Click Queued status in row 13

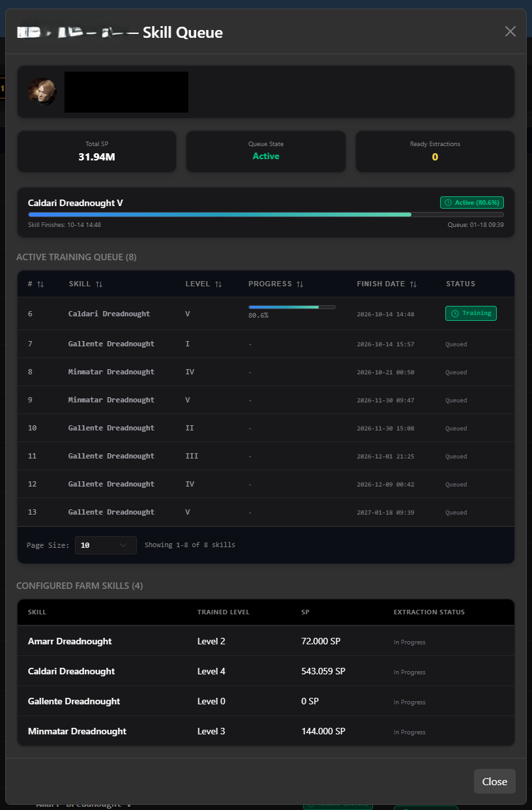click(456, 513)
